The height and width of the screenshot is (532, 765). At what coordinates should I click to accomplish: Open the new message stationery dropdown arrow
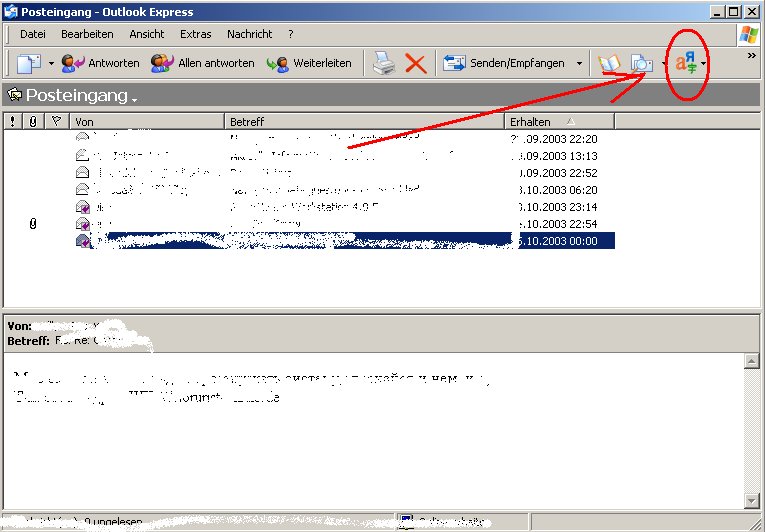click(51, 63)
